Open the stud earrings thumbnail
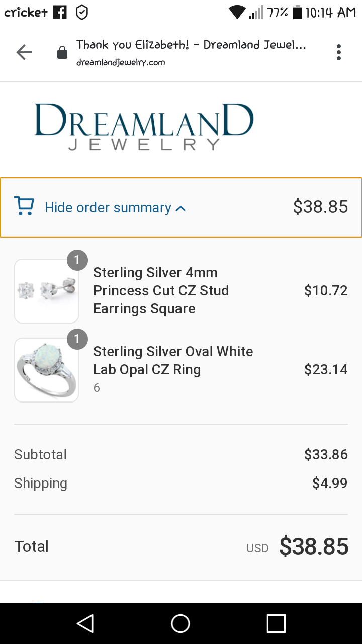 (x=46, y=291)
